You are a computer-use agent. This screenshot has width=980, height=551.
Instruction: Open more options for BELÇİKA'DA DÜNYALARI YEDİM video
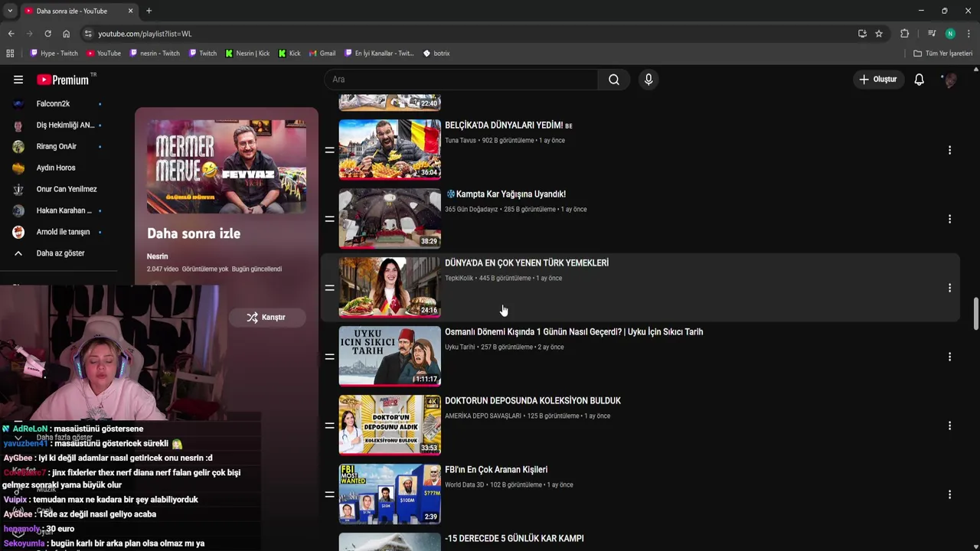coord(949,150)
